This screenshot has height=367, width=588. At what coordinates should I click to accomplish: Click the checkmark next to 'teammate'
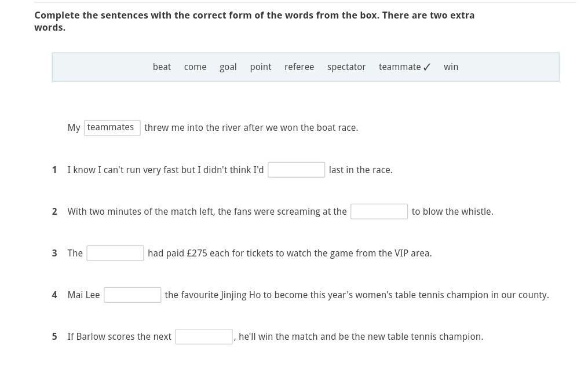[427, 67]
